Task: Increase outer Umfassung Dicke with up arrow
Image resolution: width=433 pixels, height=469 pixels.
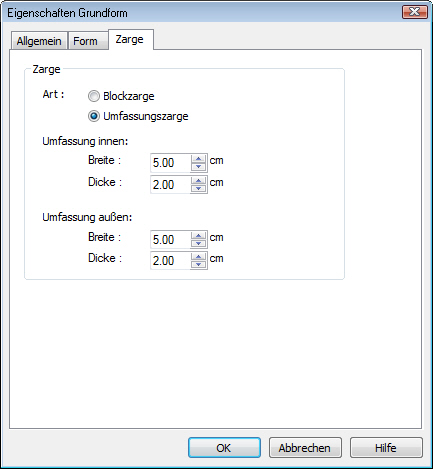Action: [199, 257]
